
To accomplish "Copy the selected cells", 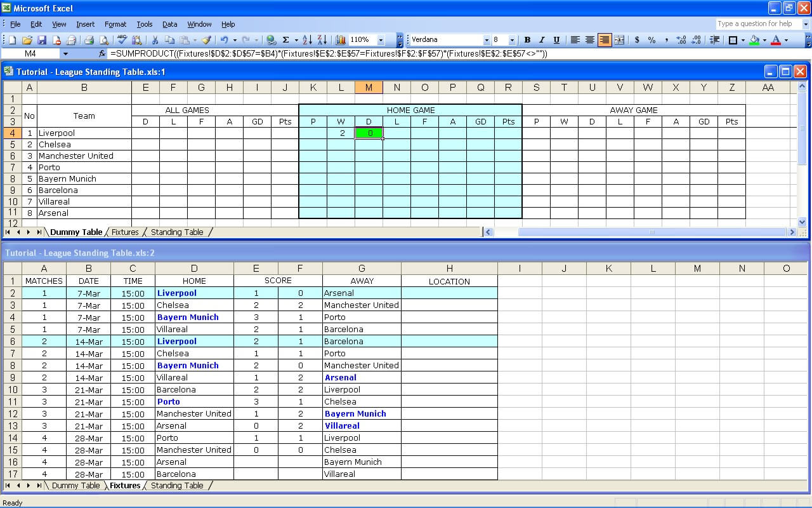I will pyautogui.click(x=169, y=40).
